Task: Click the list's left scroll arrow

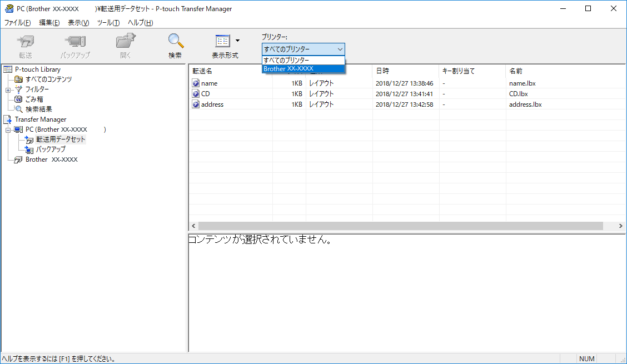Action: pyautogui.click(x=193, y=226)
